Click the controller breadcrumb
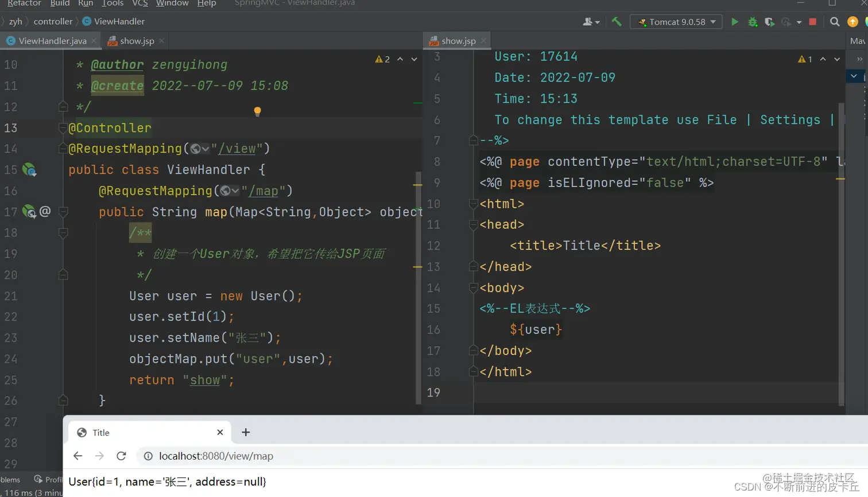The image size is (868, 497). 53,21
